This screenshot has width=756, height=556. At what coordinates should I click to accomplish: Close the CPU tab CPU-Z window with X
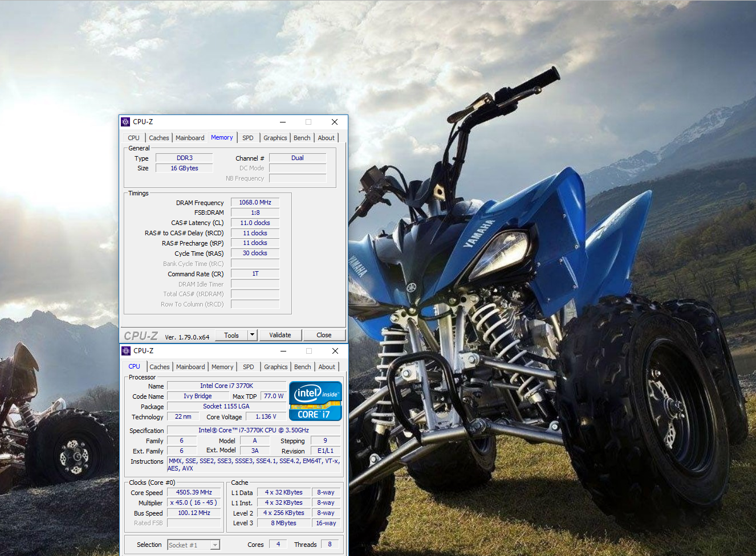click(x=335, y=351)
